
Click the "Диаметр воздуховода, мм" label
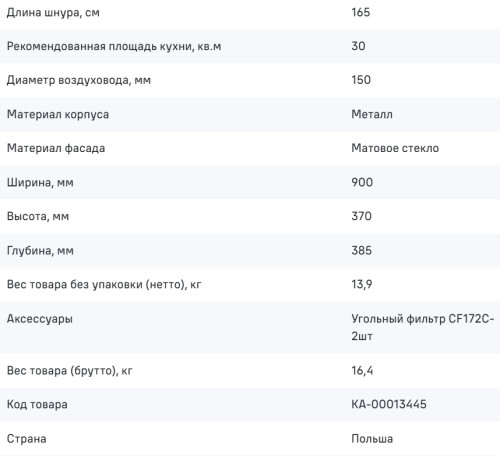[x=79, y=80]
